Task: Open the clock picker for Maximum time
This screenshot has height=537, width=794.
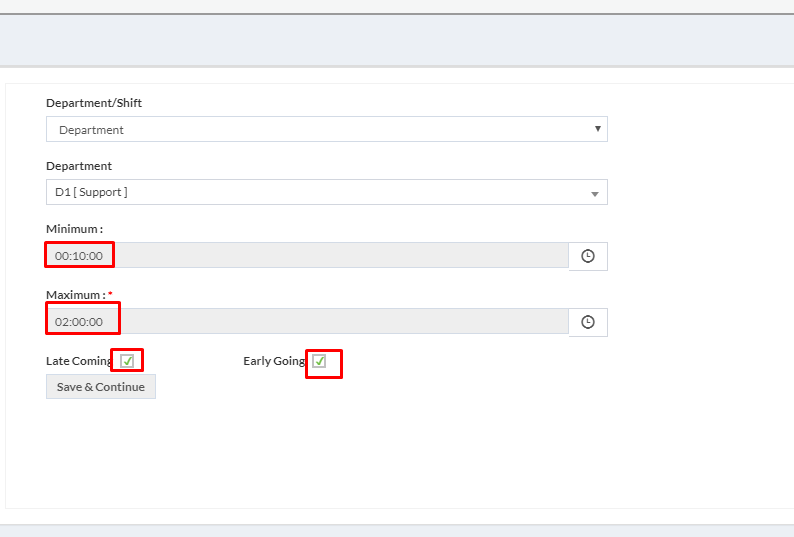Action: point(588,322)
